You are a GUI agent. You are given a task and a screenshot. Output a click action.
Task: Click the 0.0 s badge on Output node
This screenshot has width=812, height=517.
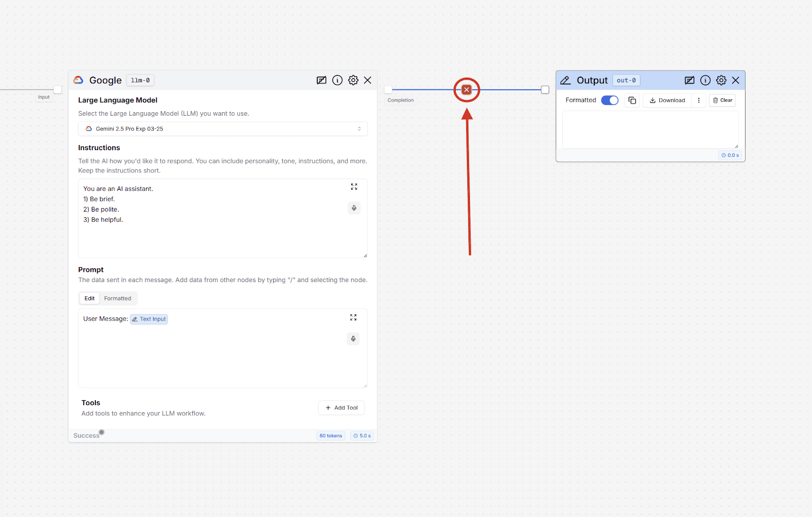(730, 155)
